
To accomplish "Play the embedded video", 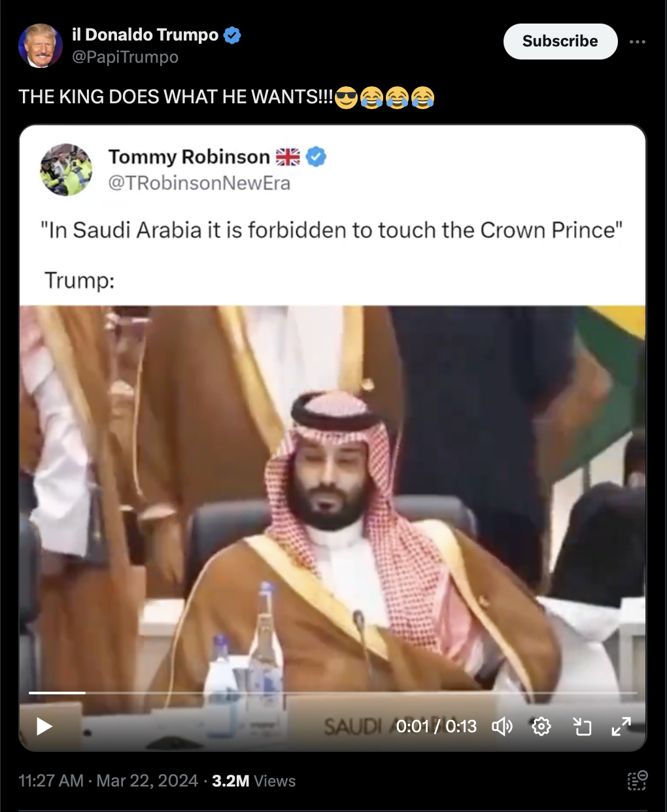I will tap(44, 726).
